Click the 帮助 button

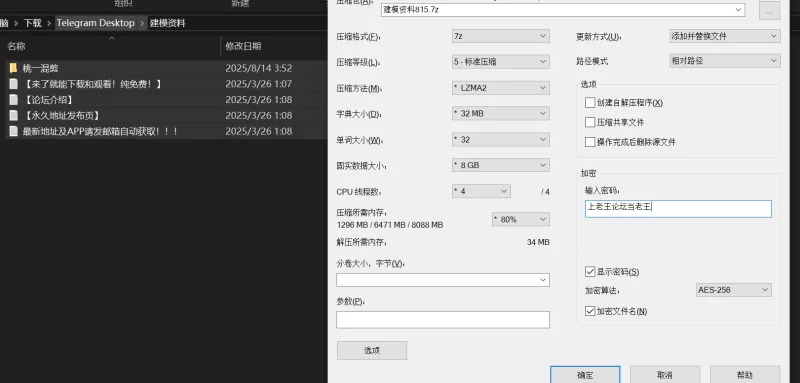pos(745,375)
